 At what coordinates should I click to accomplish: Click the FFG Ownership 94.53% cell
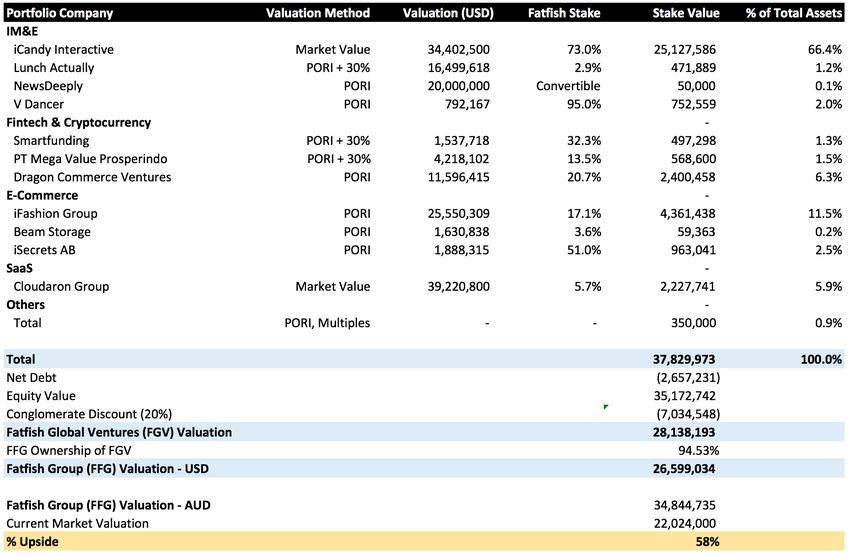tap(698, 450)
